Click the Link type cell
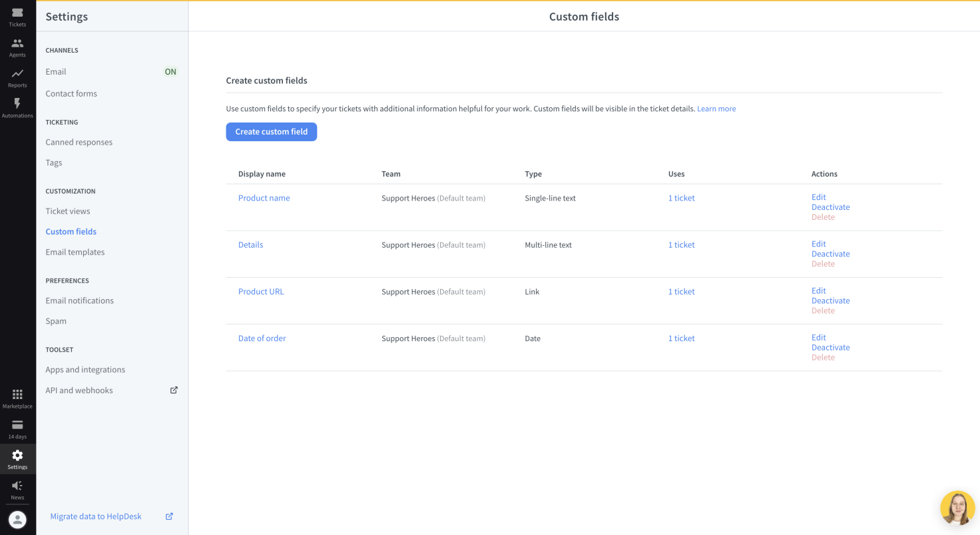980x535 pixels. point(532,292)
